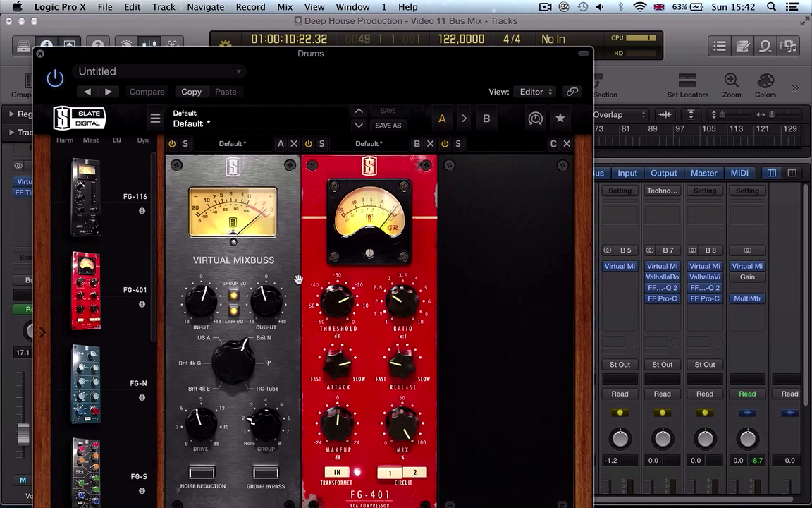Screen dimensions: 812x508
Task: Open the Note Pads panel
Action: pos(742,46)
